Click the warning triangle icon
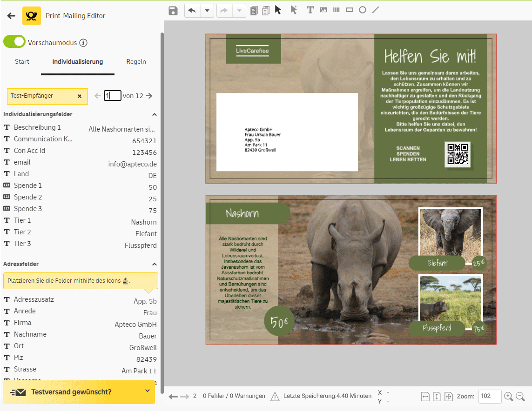 [x=275, y=397]
